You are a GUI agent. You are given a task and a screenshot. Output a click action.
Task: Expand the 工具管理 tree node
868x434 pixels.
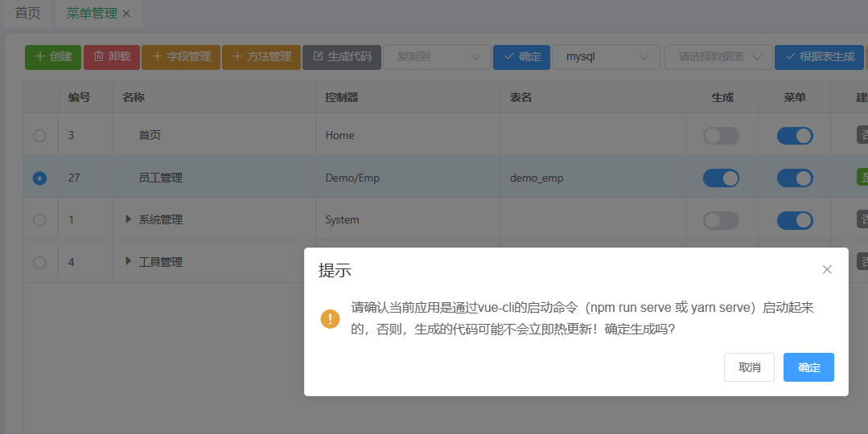click(129, 261)
